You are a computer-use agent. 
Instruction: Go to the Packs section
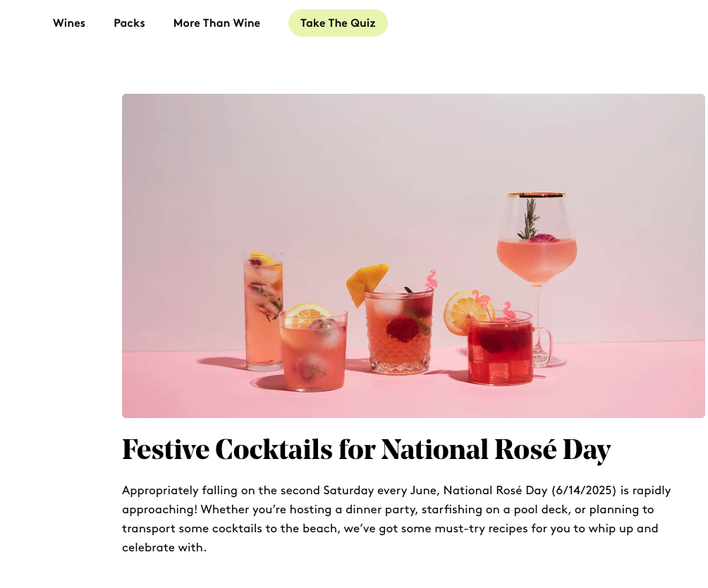click(x=129, y=23)
